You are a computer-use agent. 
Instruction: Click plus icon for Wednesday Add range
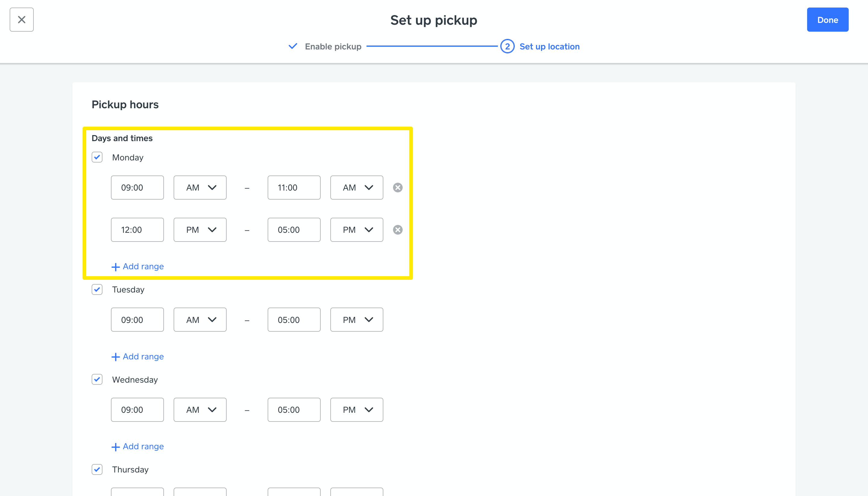tap(115, 447)
